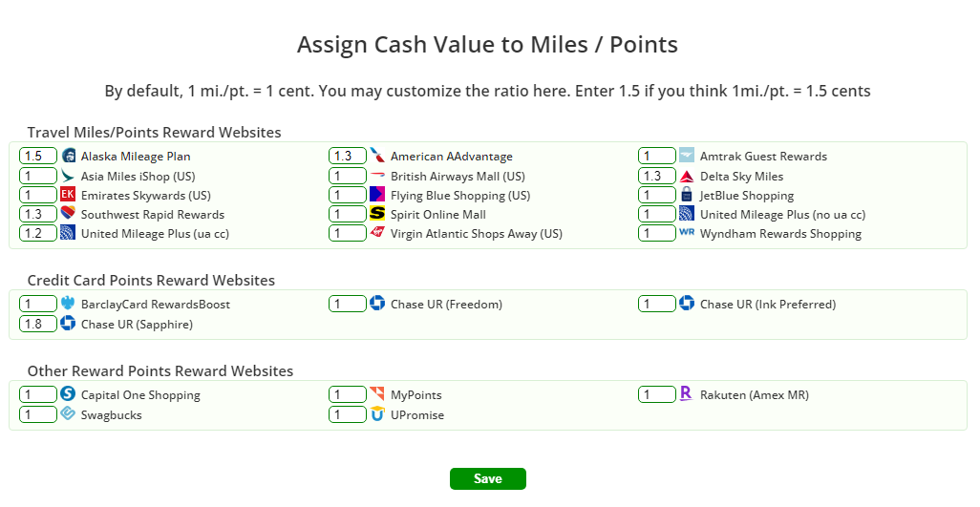Click the MyPoints value input box

[x=348, y=394]
